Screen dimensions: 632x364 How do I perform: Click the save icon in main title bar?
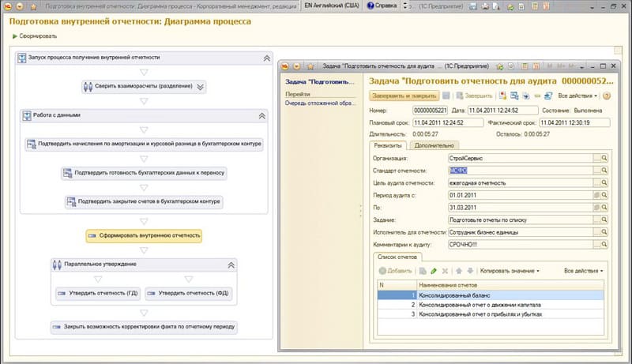pyautogui.click(x=473, y=6)
